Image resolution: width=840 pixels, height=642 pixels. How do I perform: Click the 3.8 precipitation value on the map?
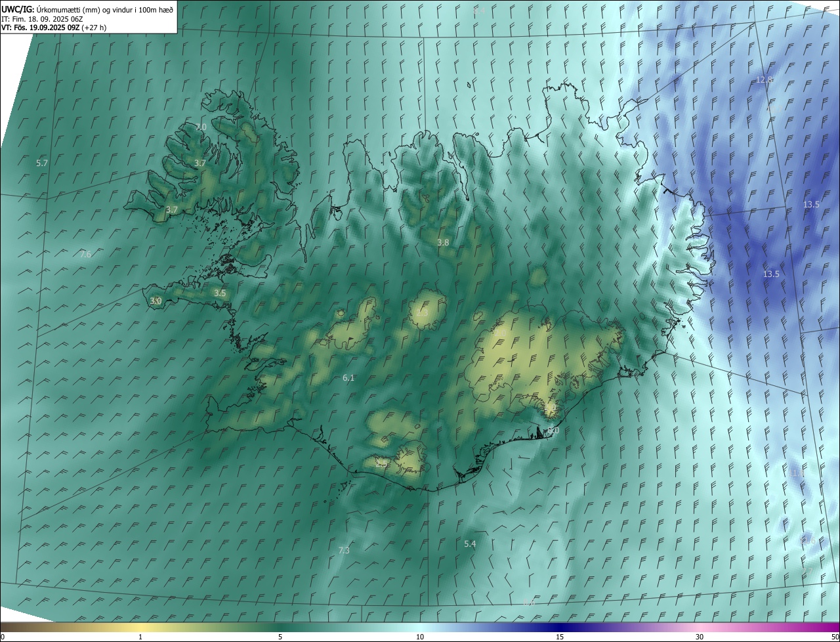pyautogui.click(x=443, y=242)
